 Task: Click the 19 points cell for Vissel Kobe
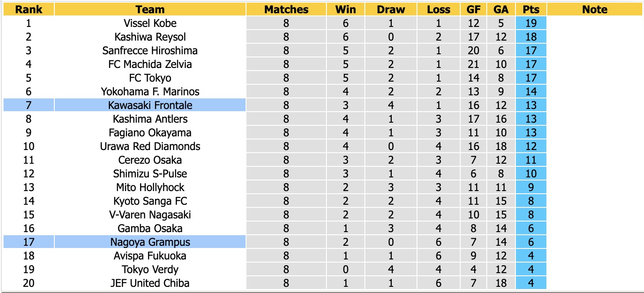point(531,23)
